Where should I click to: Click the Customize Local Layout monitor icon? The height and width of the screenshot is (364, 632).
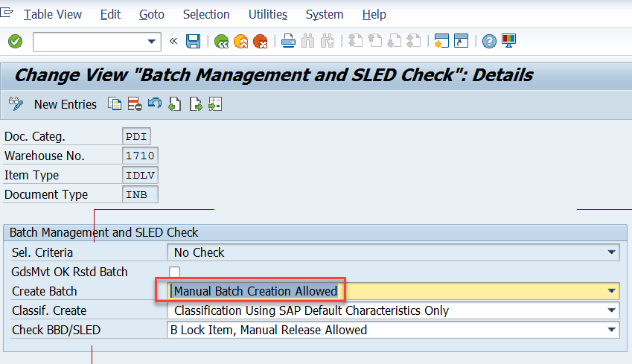click(508, 41)
